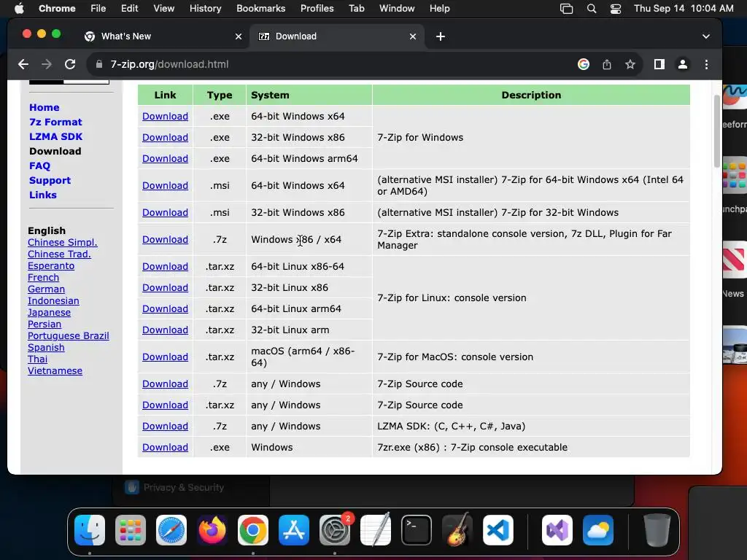Launch GarageBand from the Dock

(x=457, y=530)
